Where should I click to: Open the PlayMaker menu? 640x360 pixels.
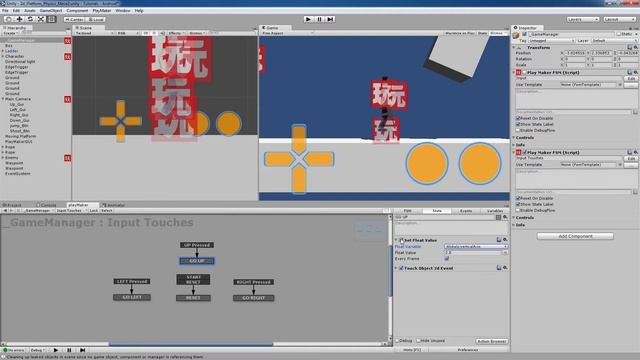point(102,11)
